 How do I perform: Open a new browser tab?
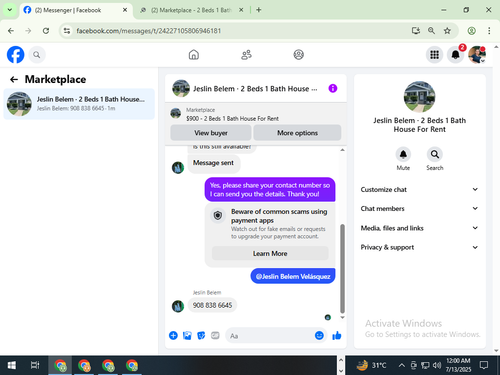[259, 10]
